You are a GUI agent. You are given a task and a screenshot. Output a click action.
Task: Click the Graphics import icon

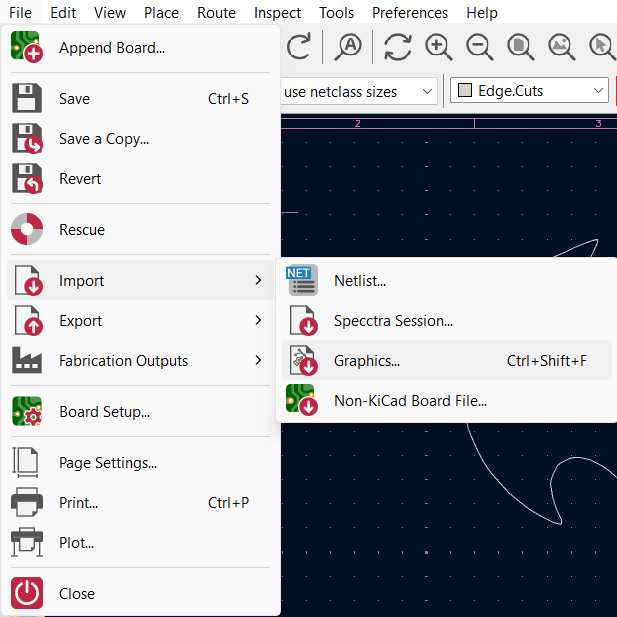tap(303, 360)
